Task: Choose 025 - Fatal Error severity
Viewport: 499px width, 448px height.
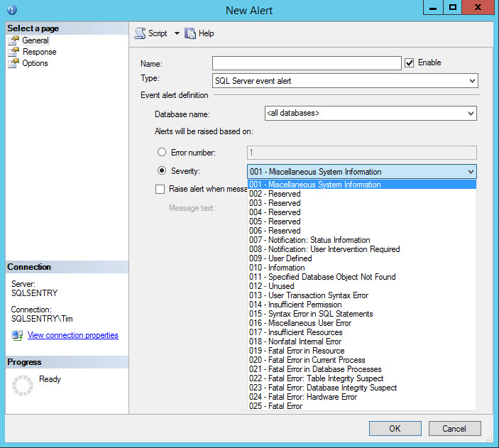Action: [x=275, y=406]
